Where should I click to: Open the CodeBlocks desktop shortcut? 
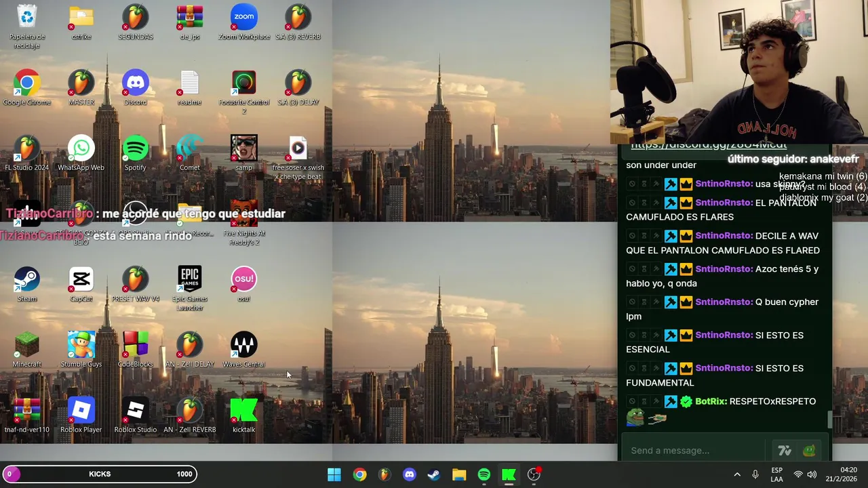coord(136,350)
